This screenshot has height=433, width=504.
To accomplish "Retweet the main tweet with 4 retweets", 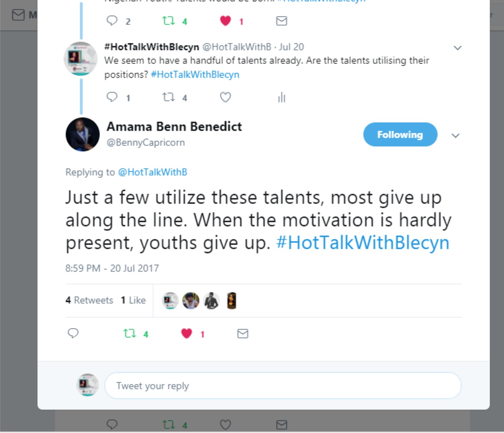I will click(x=130, y=334).
